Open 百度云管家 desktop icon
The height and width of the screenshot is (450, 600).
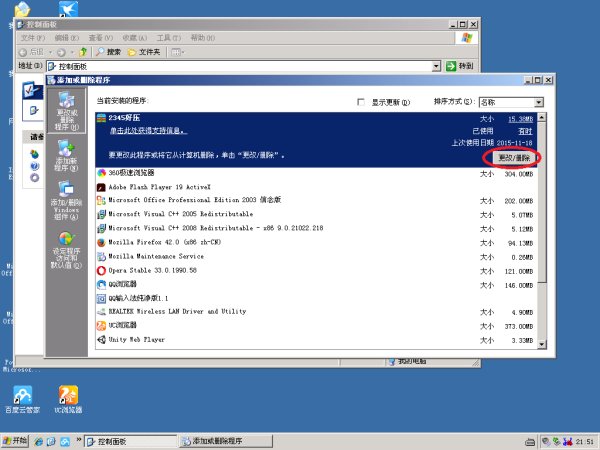click(x=22, y=398)
